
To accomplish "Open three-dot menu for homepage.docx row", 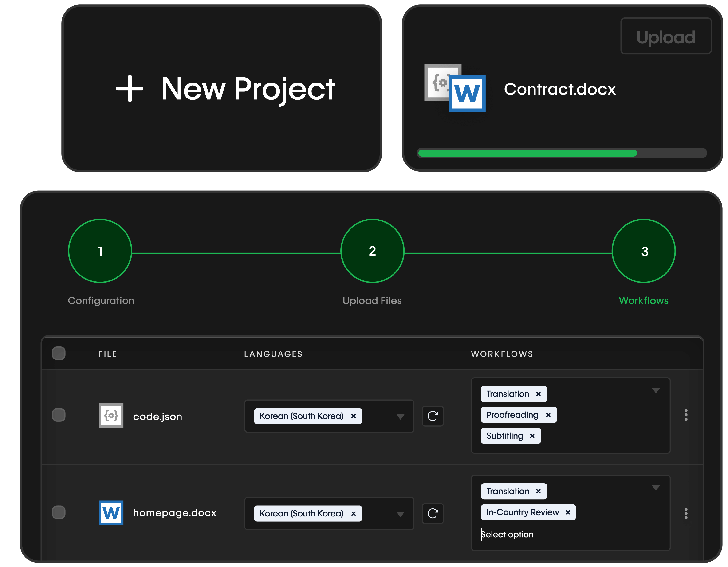I will pyautogui.click(x=686, y=513).
